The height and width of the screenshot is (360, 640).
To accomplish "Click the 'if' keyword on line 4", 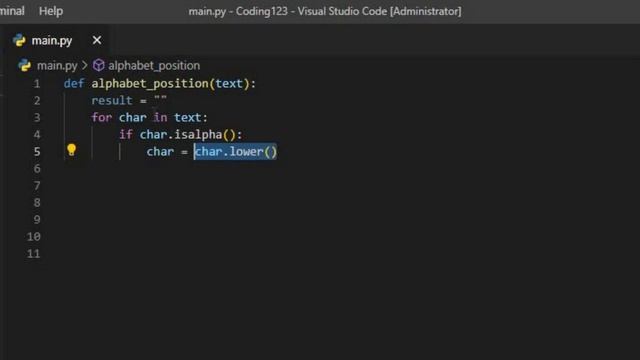I will click(126, 135).
